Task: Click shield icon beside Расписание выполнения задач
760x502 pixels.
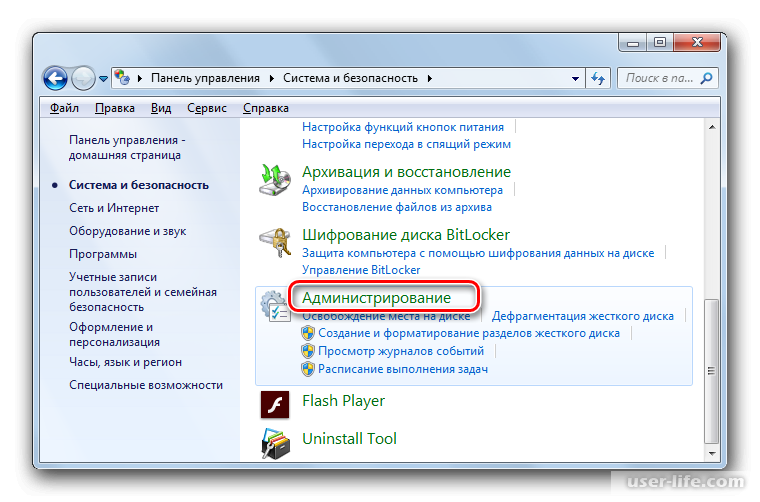Action: tap(308, 369)
